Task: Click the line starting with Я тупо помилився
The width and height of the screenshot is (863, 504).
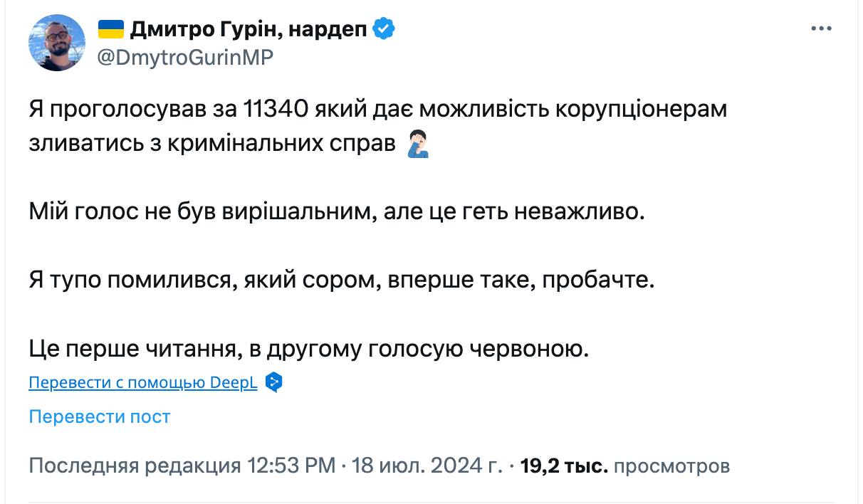Action: tap(341, 280)
